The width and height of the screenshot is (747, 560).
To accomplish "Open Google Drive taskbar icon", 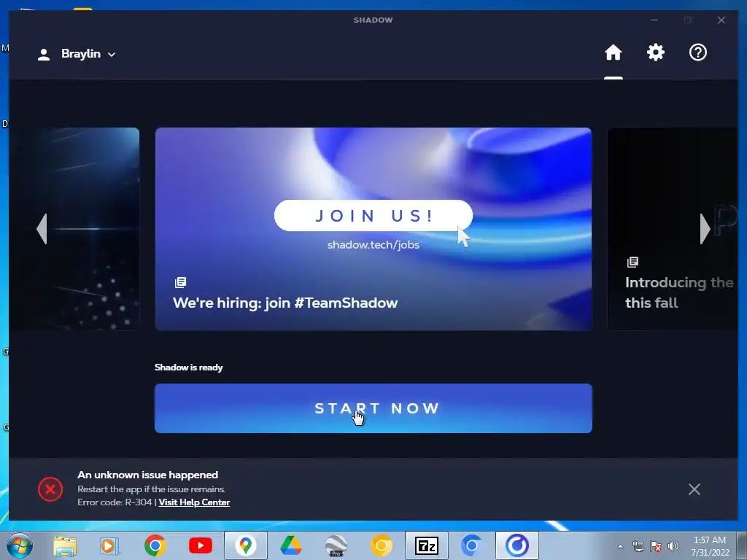I will pos(290,545).
